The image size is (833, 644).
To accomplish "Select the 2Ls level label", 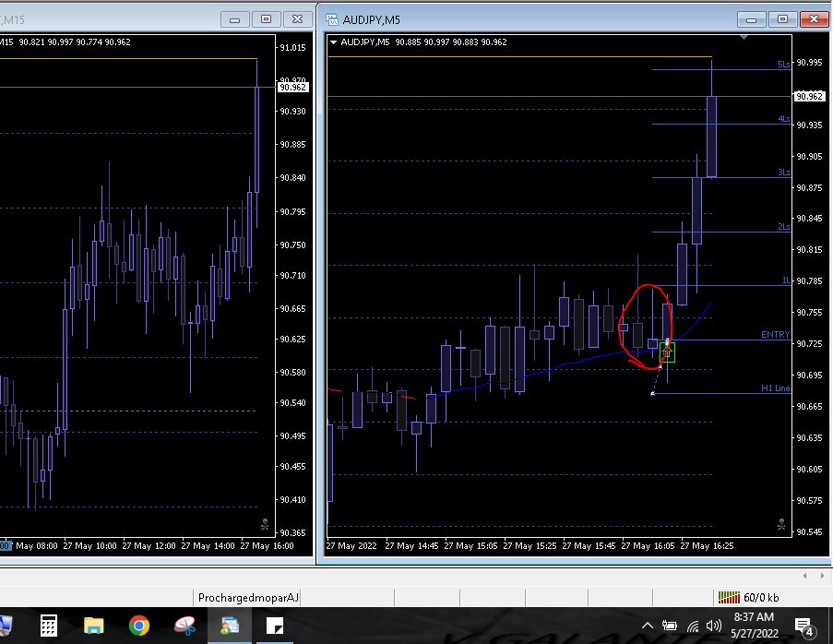I will click(x=783, y=226).
